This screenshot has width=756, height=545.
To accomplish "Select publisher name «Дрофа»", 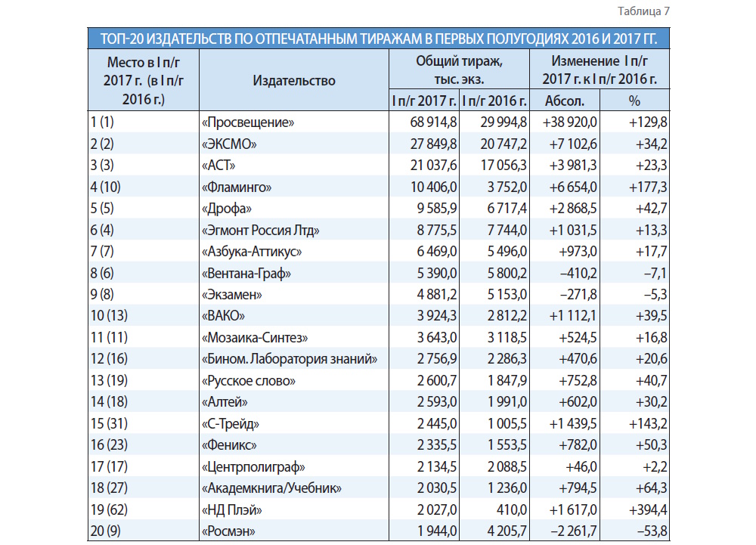I will pos(227,209).
